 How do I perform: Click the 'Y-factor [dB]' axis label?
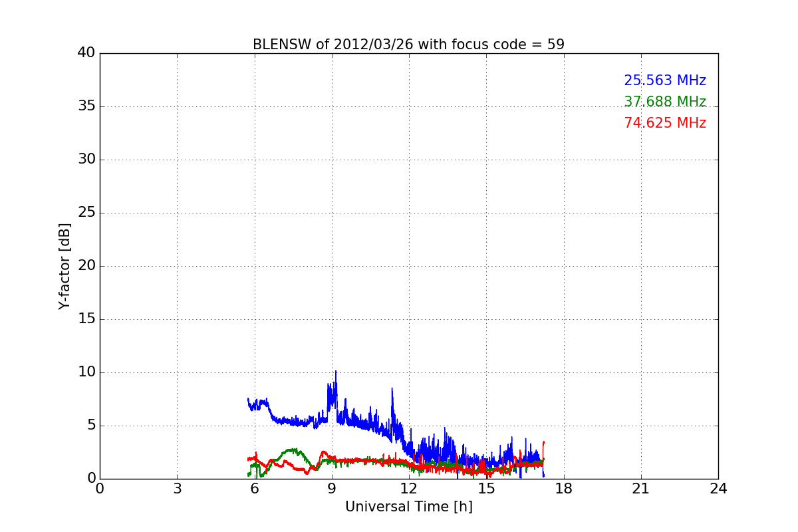65,266
